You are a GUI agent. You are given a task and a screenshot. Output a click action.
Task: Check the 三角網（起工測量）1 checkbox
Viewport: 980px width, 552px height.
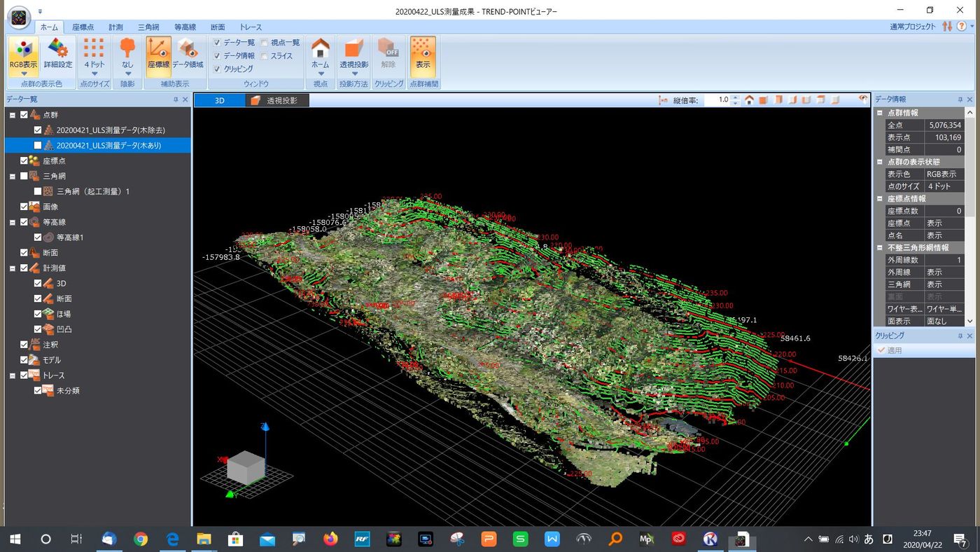click(38, 191)
